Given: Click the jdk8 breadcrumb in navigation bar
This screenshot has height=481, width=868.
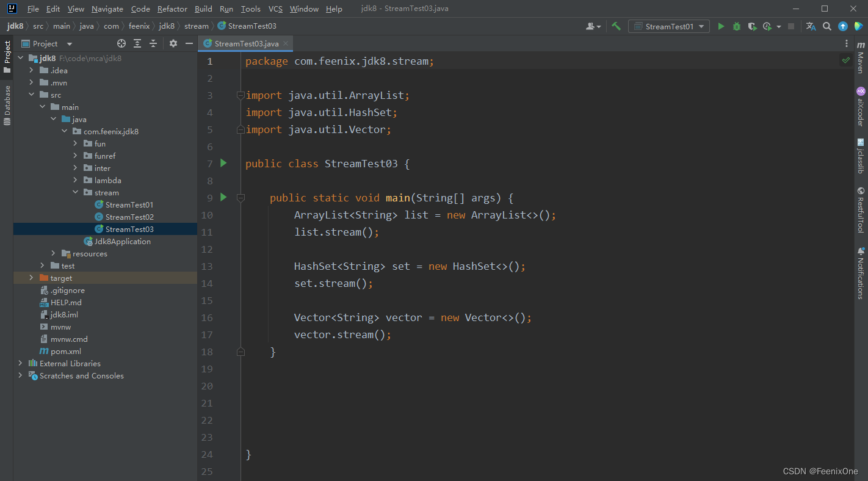Looking at the screenshot, I should point(15,26).
